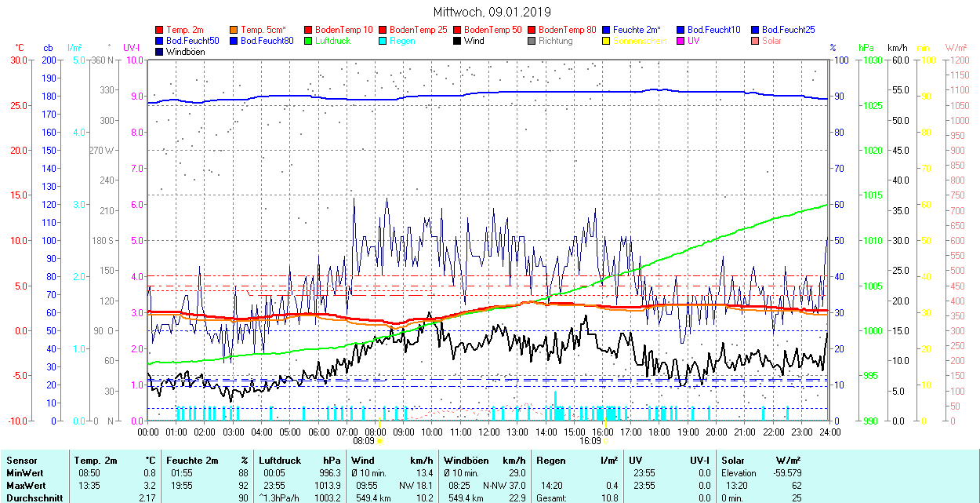
Task: Select the Solar legend label
Action: point(771,41)
